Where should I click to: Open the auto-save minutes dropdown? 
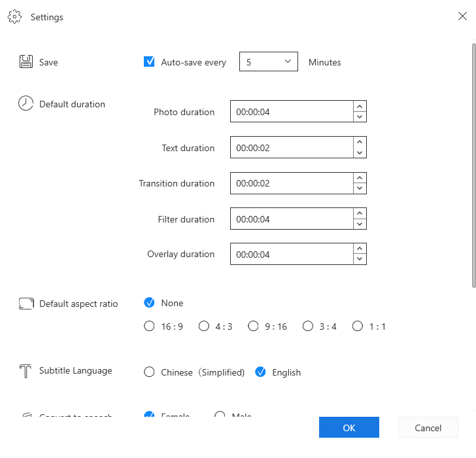pyautogui.click(x=269, y=62)
